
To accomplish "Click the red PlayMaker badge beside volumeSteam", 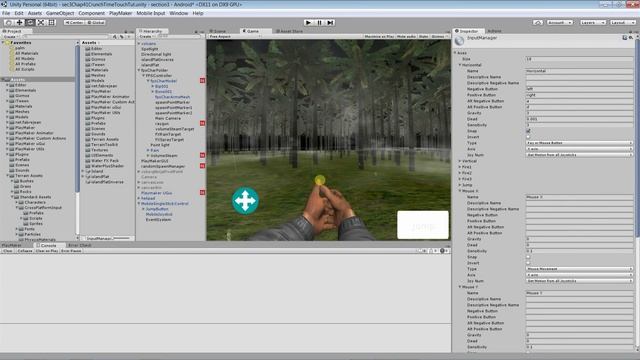I will tap(202, 155).
